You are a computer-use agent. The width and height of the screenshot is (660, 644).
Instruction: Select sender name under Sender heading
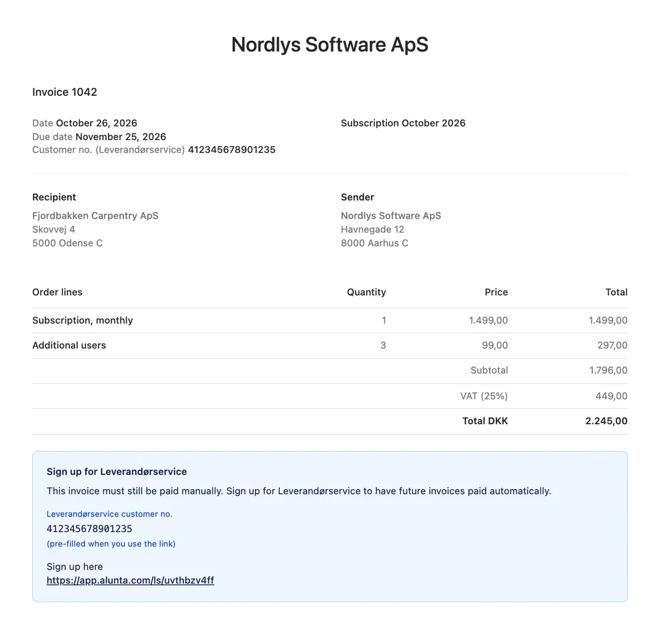pos(390,215)
